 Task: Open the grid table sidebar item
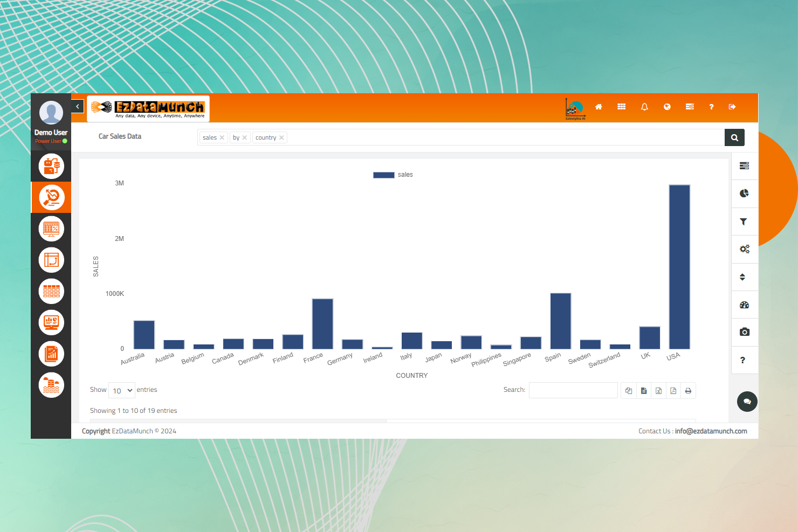point(51,292)
